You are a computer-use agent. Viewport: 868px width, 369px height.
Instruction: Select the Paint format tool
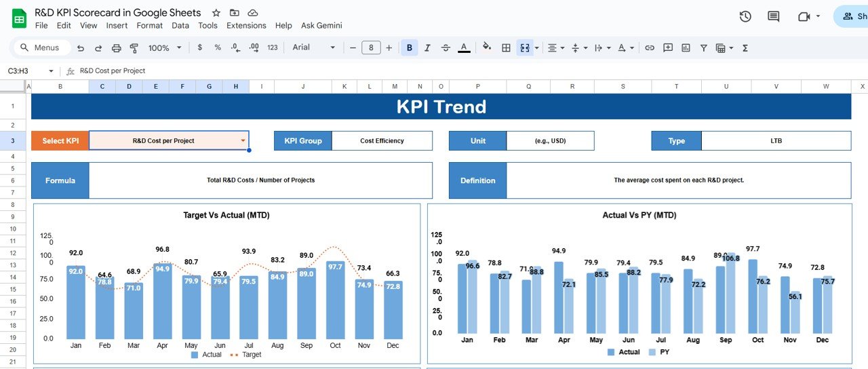click(x=134, y=48)
